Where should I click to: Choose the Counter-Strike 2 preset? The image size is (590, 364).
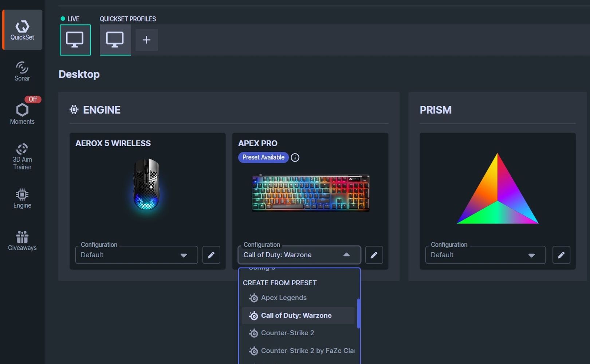pyautogui.click(x=298, y=333)
